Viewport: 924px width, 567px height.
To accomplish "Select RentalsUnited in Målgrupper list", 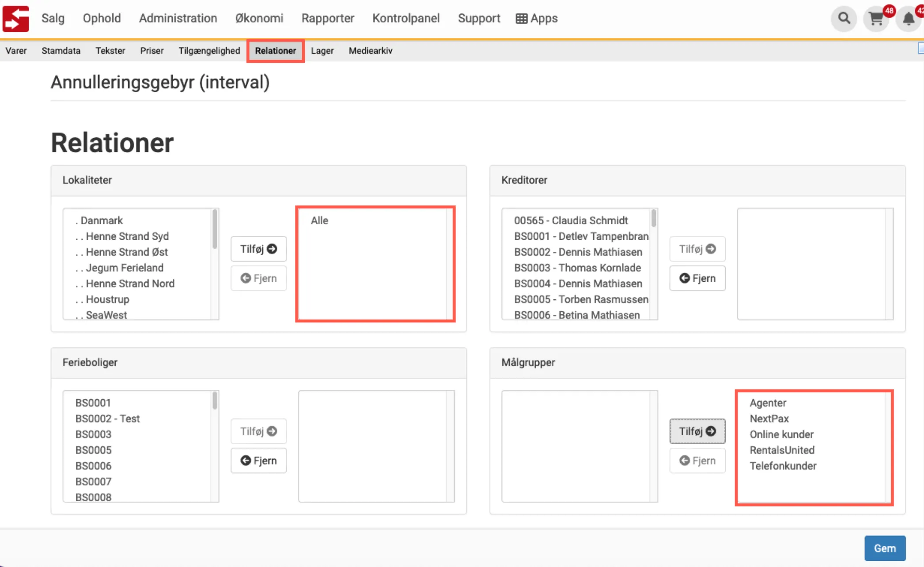I will coord(782,450).
